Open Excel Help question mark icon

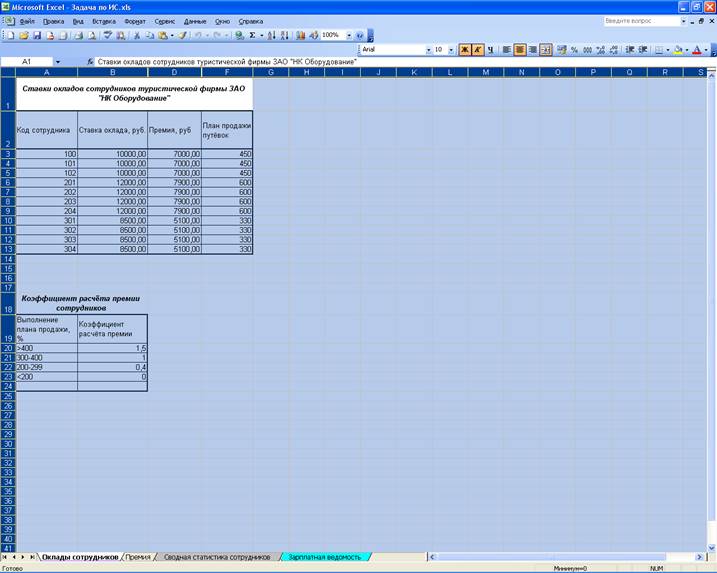(359, 35)
